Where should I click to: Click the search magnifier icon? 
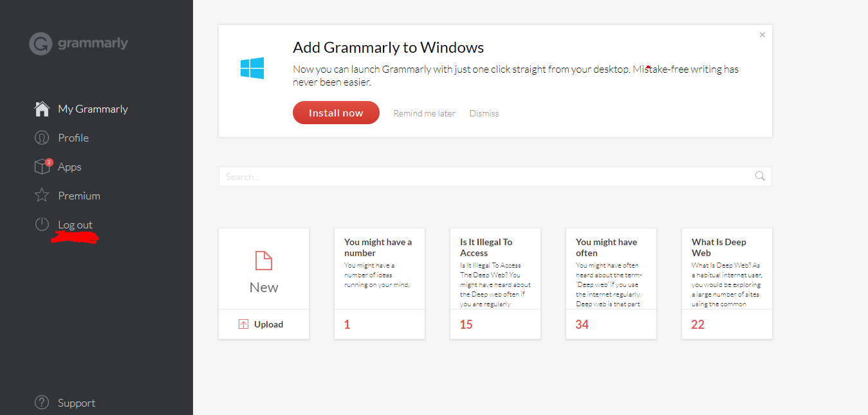760,176
